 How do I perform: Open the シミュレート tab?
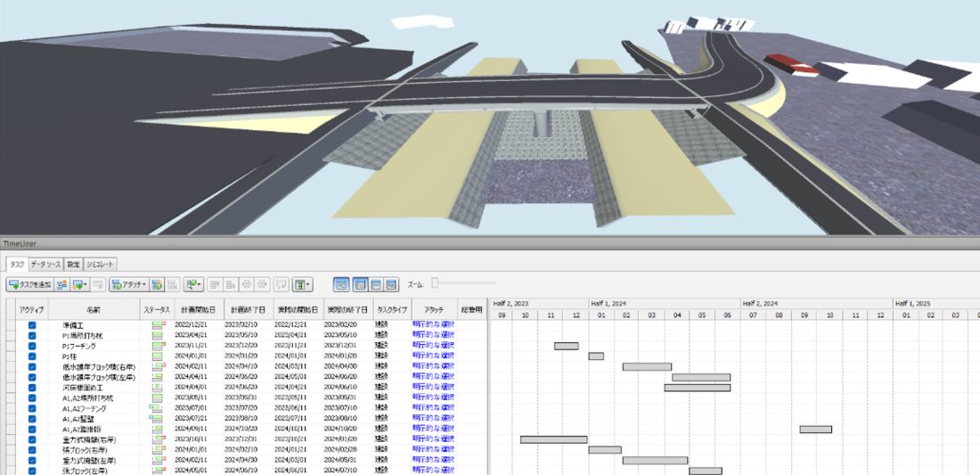click(x=102, y=264)
